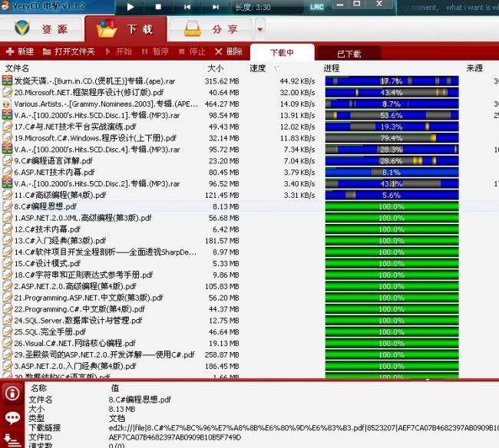Select file 22.Programming.C#.中文版(第4版).pdf
Viewport: 499px width, 448px height.
point(80,309)
